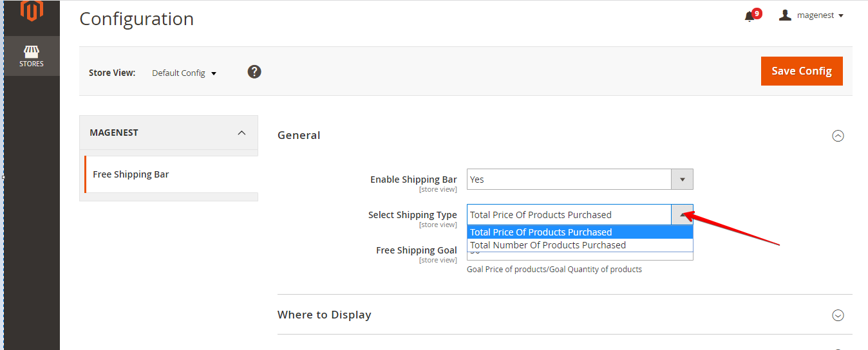Click the Save Config button

click(x=802, y=71)
